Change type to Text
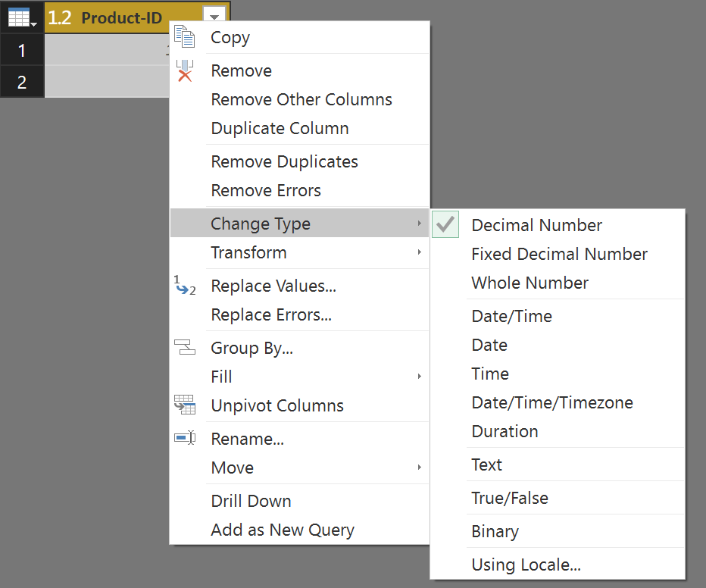Viewport: 706px width, 588px height. click(558, 464)
